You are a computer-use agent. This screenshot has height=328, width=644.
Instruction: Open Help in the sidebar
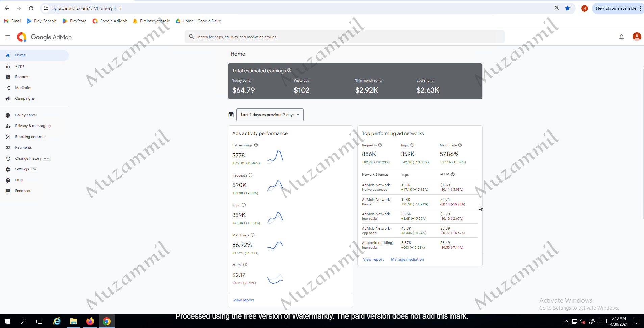[34, 180]
